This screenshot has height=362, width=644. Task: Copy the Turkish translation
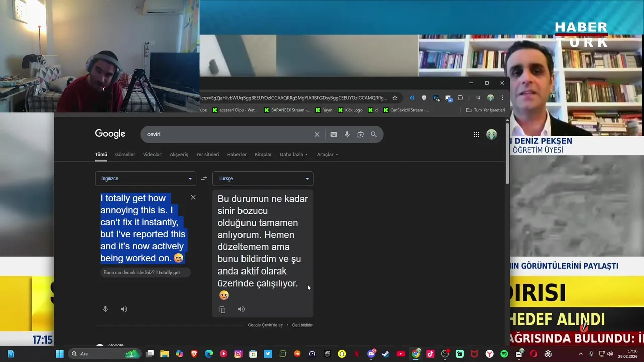point(222,309)
